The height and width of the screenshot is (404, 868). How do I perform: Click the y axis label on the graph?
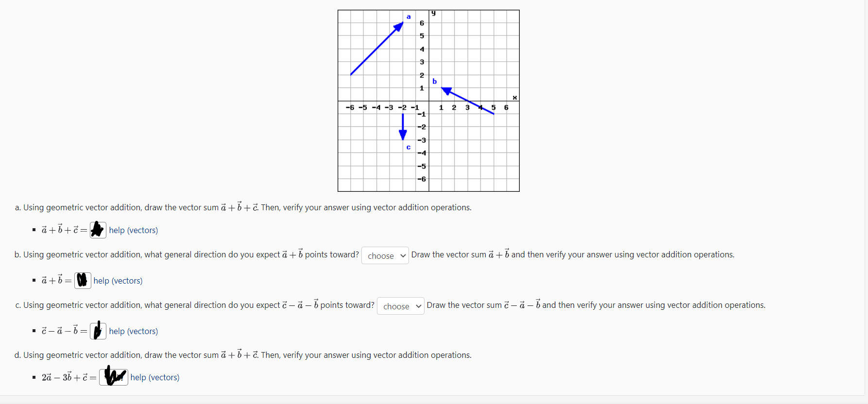point(433,12)
